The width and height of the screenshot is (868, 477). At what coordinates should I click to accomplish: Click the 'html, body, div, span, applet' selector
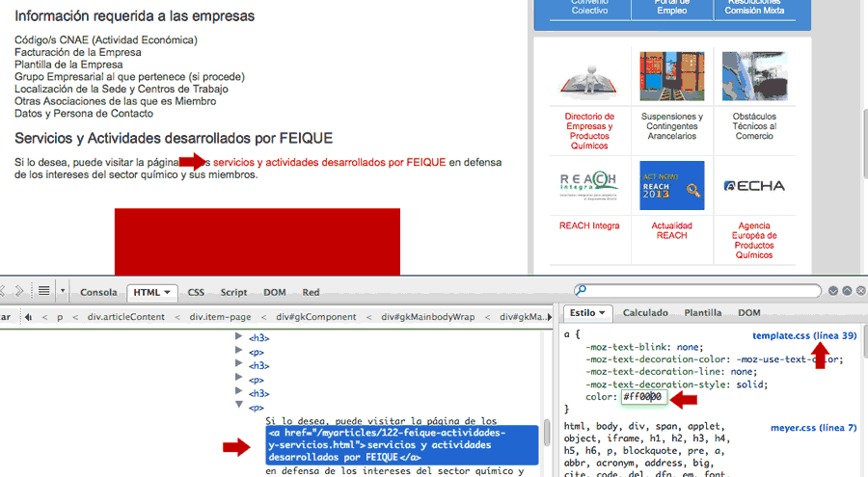(644, 426)
